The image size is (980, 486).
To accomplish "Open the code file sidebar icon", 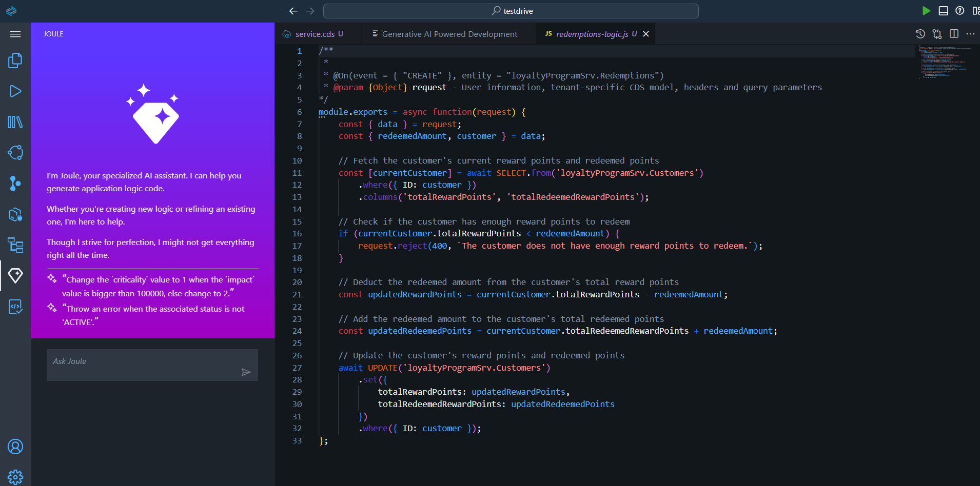I will (x=15, y=307).
